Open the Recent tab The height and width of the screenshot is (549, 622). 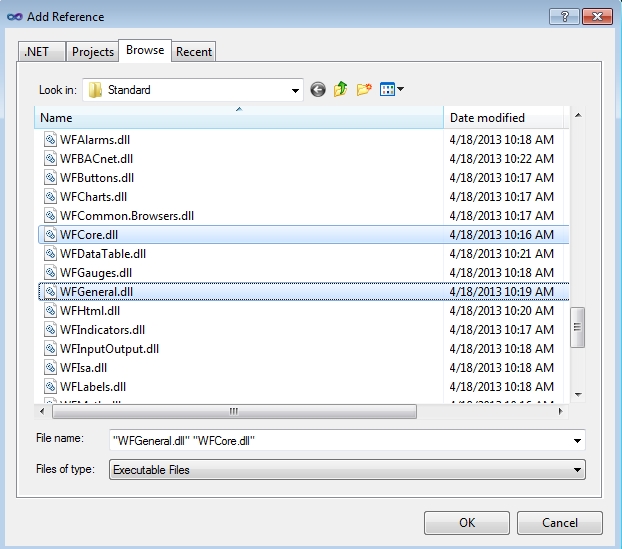coord(194,52)
